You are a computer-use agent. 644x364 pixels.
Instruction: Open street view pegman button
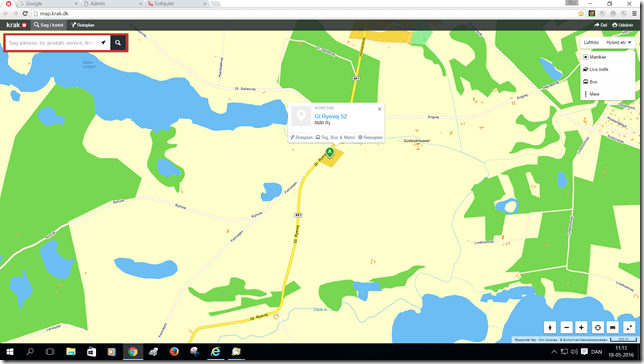coord(550,327)
